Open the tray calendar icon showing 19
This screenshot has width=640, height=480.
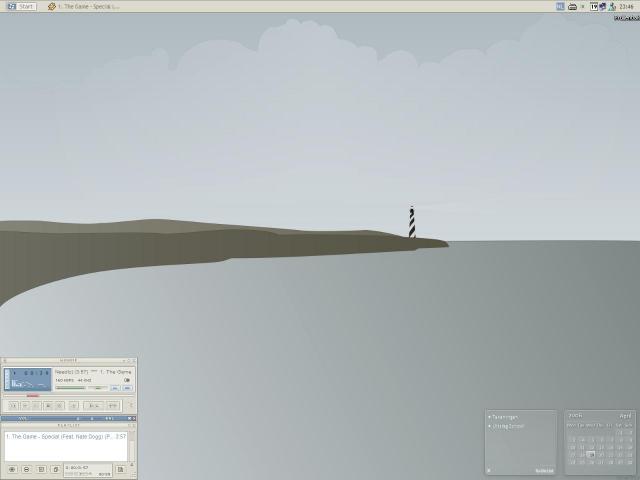click(594, 6)
